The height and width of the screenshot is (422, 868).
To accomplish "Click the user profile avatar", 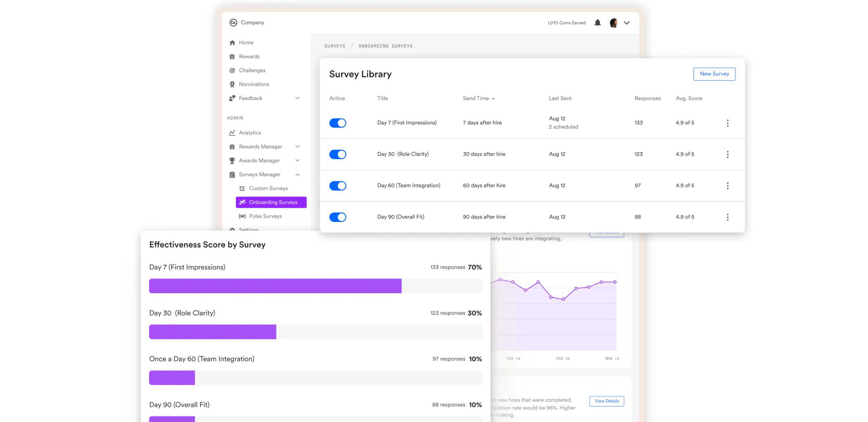I will pos(613,23).
